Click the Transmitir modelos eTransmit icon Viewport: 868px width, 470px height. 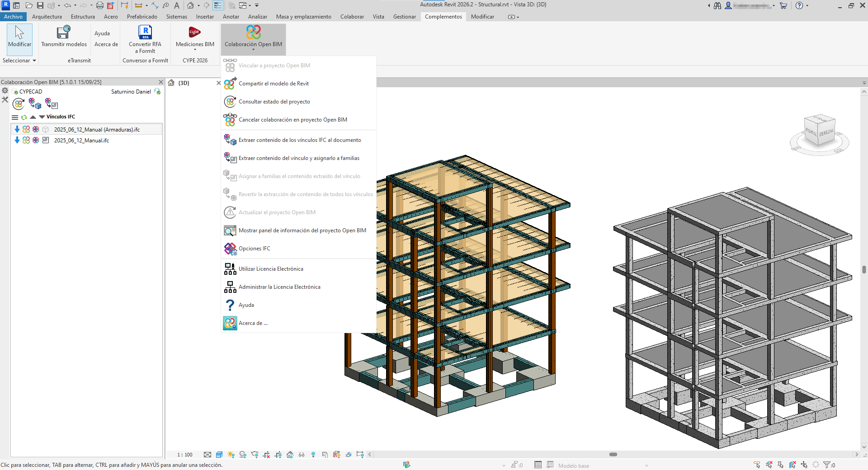[x=64, y=33]
